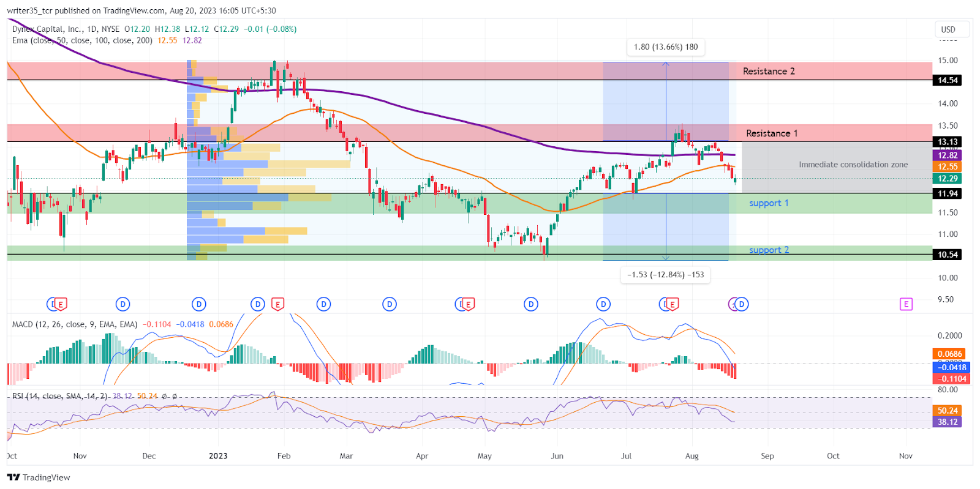Click the orange 12.55 EMA price label
The width and height of the screenshot is (980, 489).
click(x=947, y=166)
